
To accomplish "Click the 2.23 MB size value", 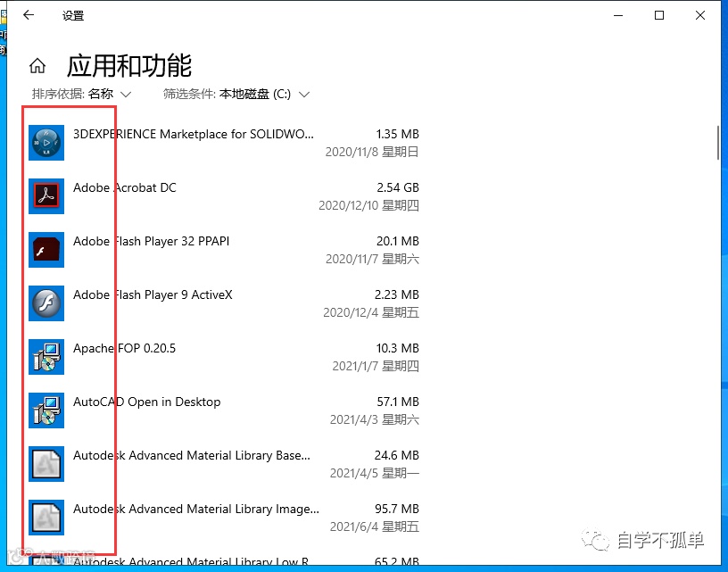I will click(397, 294).
